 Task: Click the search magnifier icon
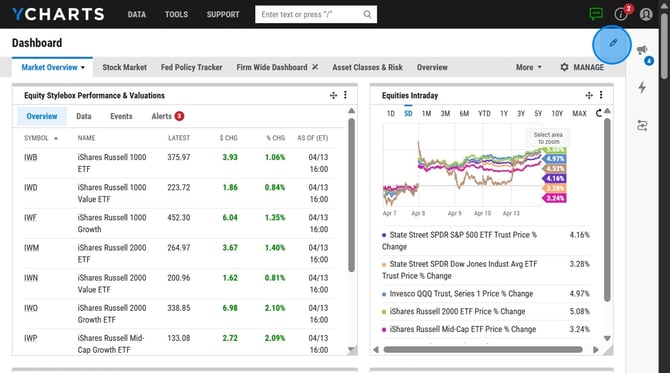[367, 15]
